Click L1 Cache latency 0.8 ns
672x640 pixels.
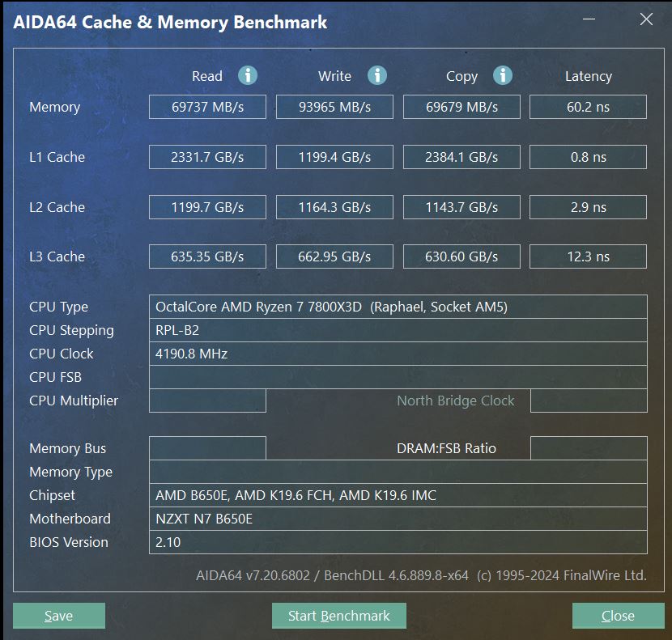(588, 157)
